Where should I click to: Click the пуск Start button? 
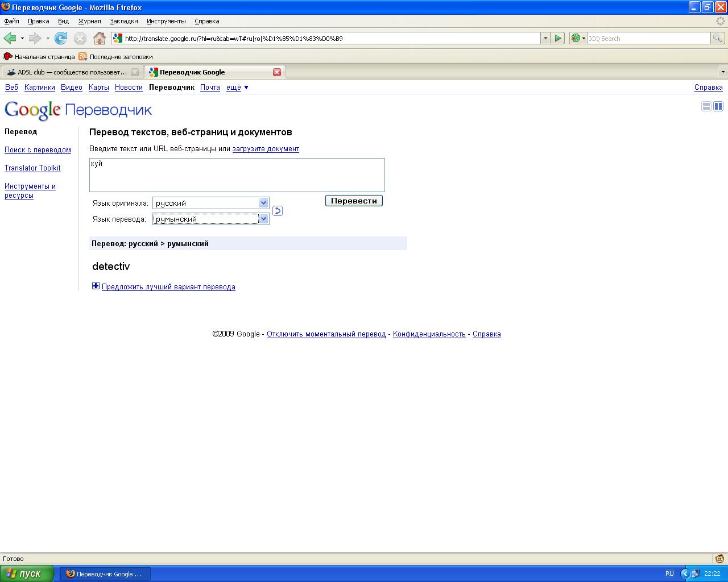27,574
